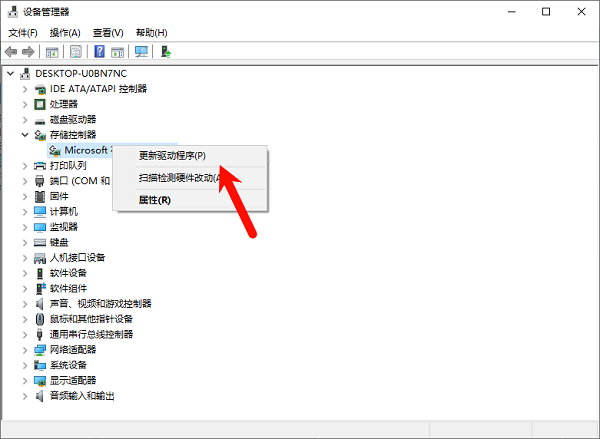
Task: Expand the 处理器 node
Action: [x=25, y=104]
